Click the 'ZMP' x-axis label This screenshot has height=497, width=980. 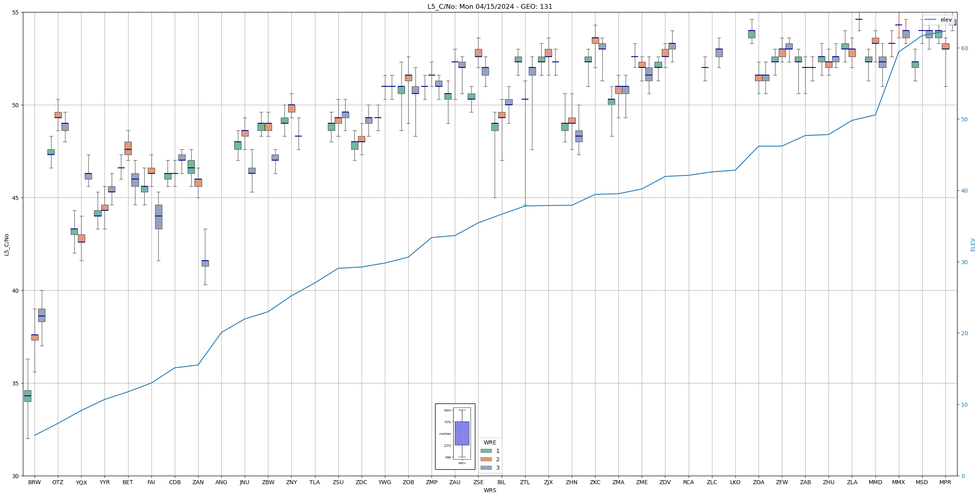click(x=432, y=483)
